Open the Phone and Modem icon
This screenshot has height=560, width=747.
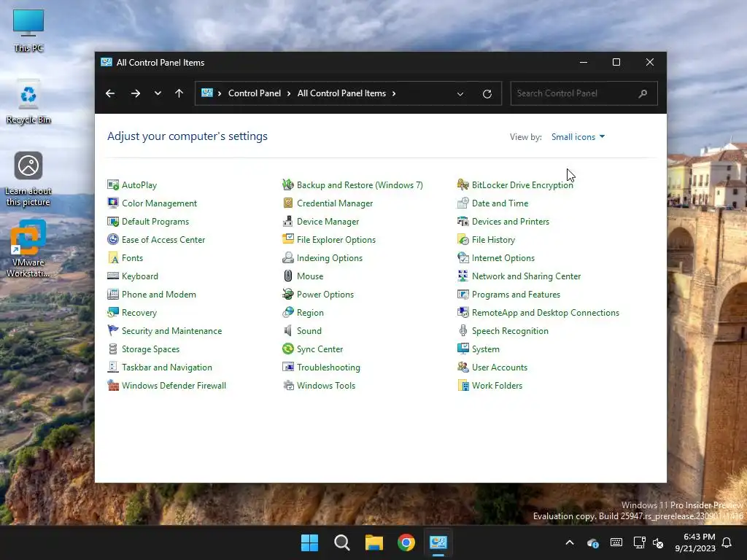[113, 295]
